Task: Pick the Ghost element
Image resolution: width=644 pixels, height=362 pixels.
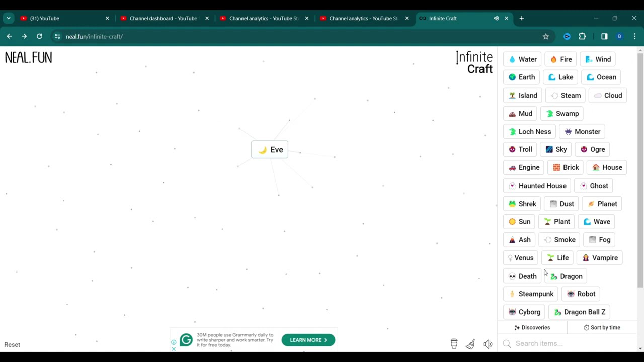Action: pyautogui.click(x=594, y=186)
